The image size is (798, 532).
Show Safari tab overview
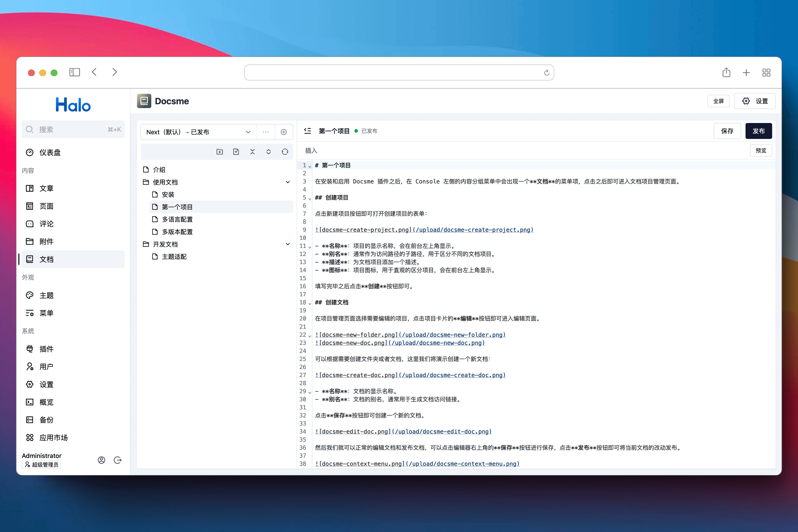coord(766,73)
